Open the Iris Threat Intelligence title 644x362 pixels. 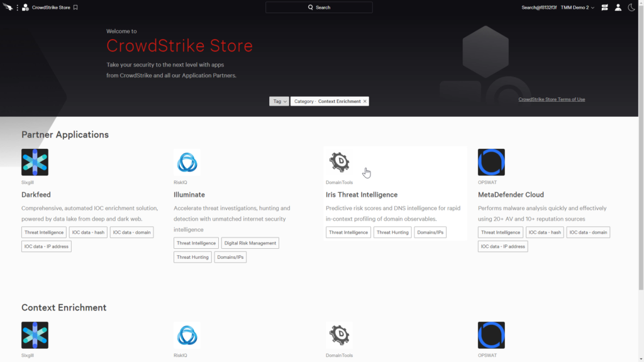pyautogui.click(x=362, y=195)
